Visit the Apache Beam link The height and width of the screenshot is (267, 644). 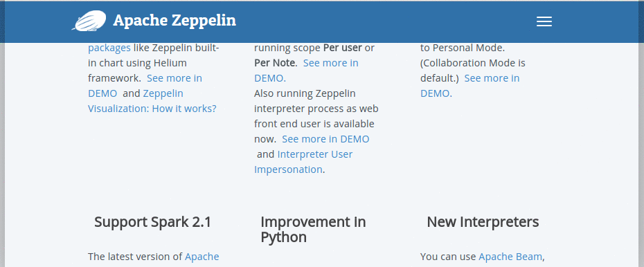coord(510,257)
